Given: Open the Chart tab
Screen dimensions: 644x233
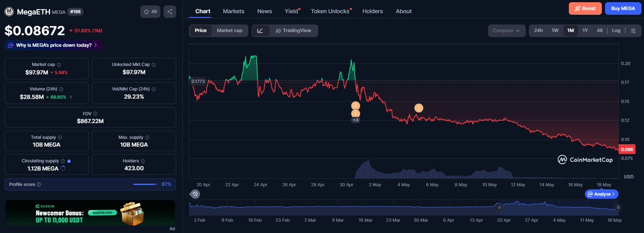Looking at the screenshot, I should [x=203, y=11].
